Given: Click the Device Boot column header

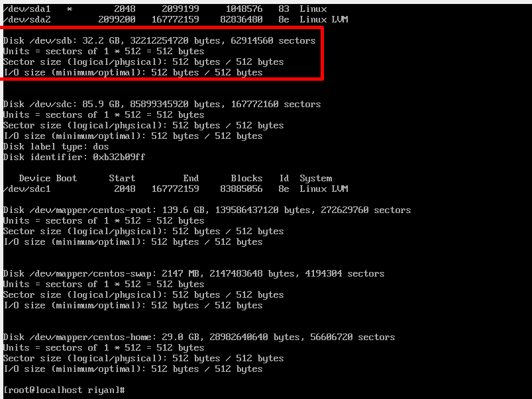Looking at the screenshot, I should pyautogui.click(x=47, y=178).
